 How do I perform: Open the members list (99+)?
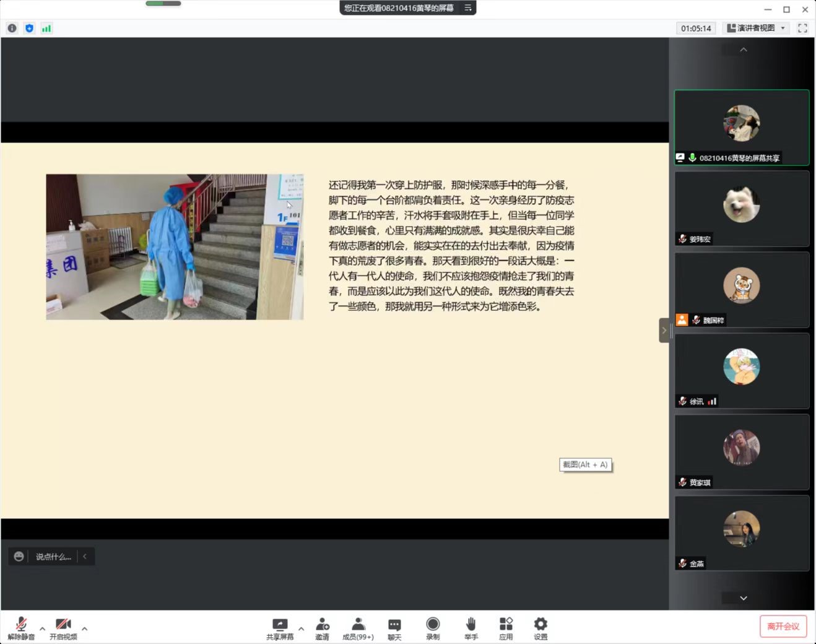pos(358,624)
